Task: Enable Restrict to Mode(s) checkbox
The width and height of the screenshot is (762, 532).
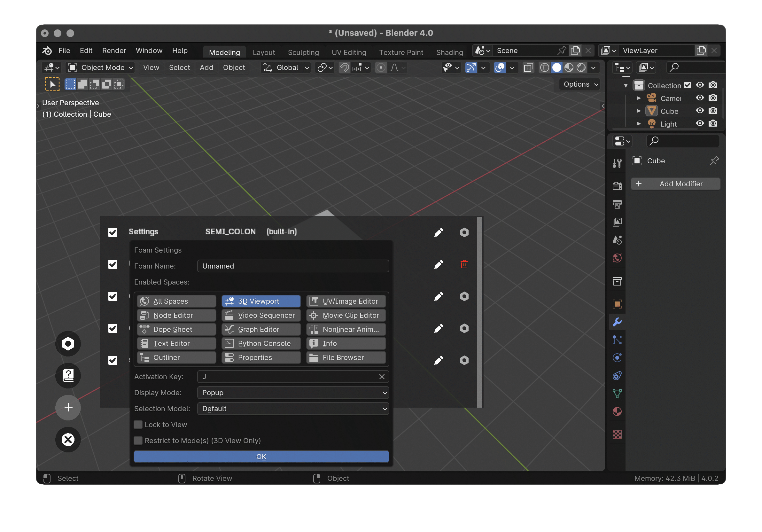Action: click(x=138, y=441)
